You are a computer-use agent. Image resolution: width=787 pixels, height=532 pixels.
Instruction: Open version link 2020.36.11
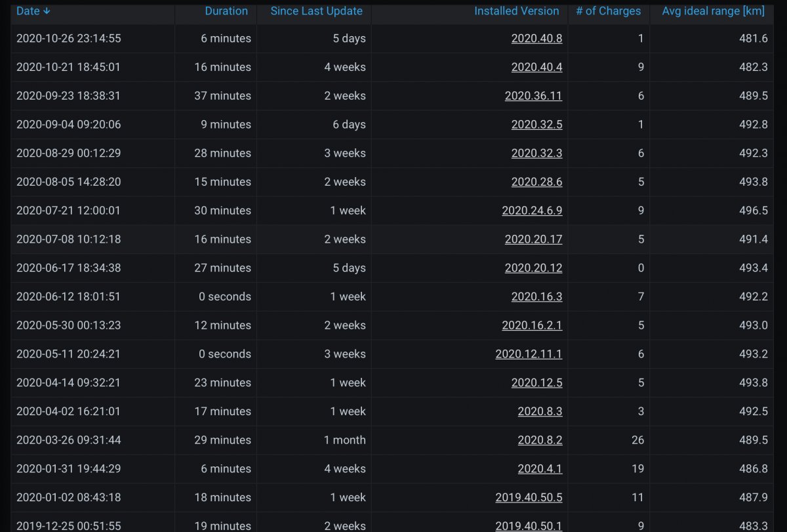click(x=533, y=96)
